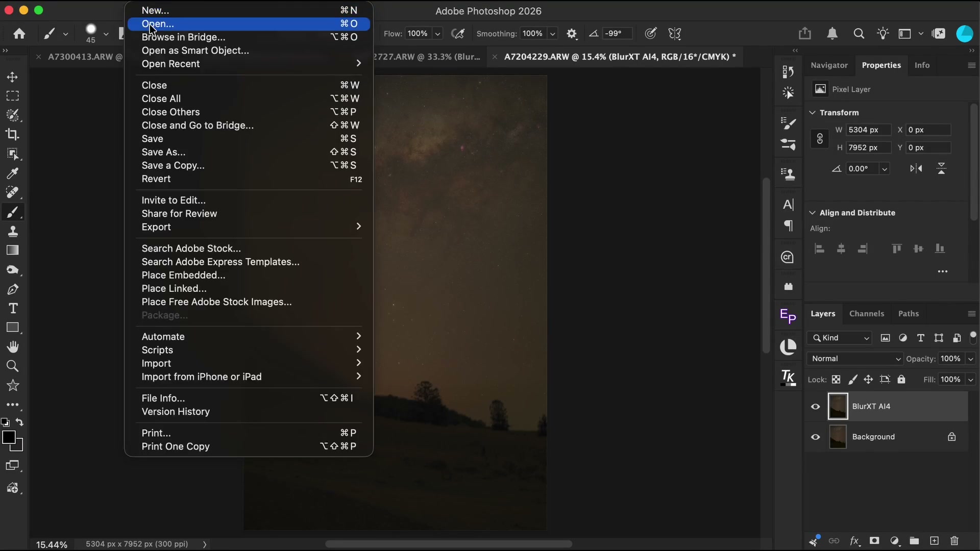Select the Horizontal Type tool
This screenshot has height=551, width=980.
pyautogui.click(x=13, y=309)
